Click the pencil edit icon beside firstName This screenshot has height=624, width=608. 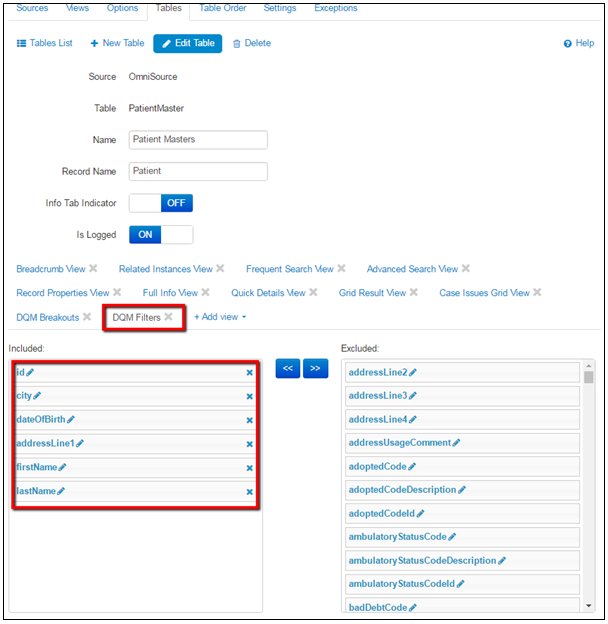(x=62, y=467)
